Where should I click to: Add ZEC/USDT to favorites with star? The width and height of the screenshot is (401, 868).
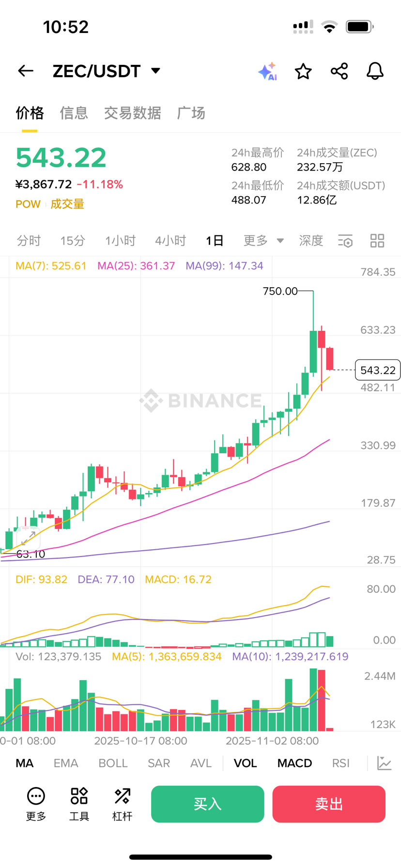(x=303, y=71)
